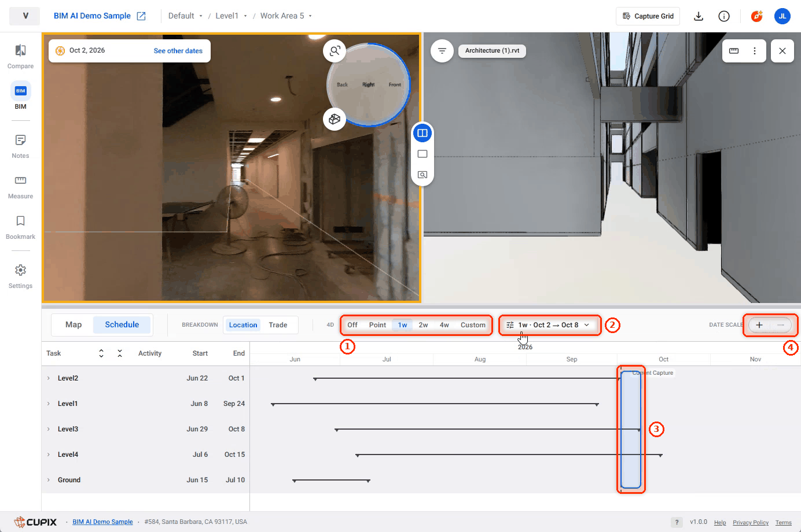801x532 pixels.
Task: Activate the Measure tool in sidebar
Action: (20, 187)
